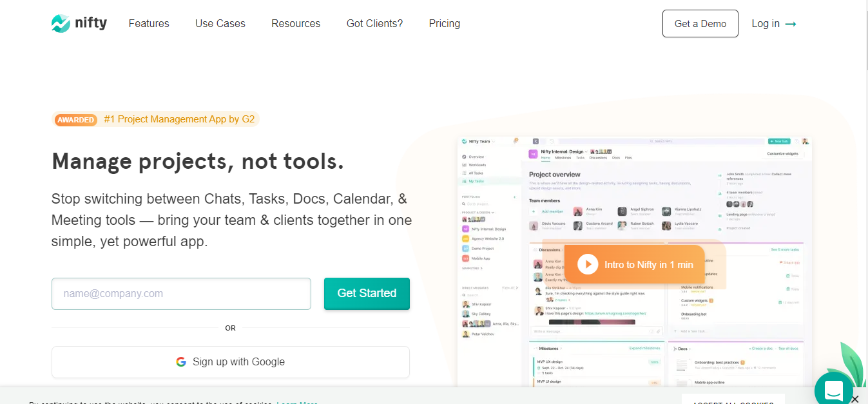
Task: Click the #1 Project Management App by G2 text
Action: (179, 119)
